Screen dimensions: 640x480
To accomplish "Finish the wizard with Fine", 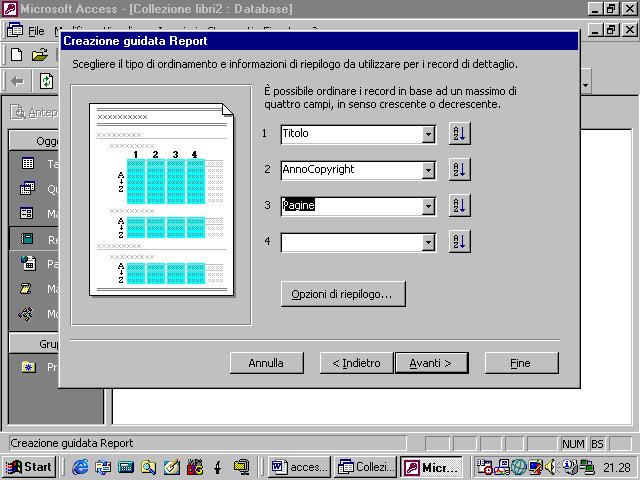I will coord(521,363).
